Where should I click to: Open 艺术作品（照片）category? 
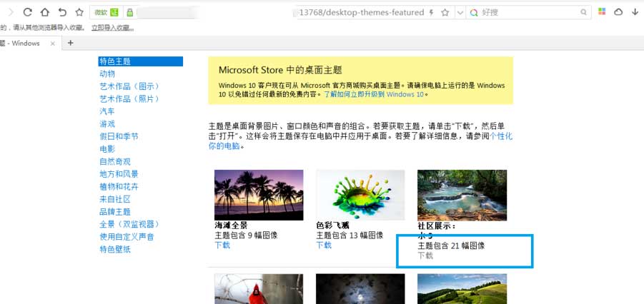[x=129, y=99]
